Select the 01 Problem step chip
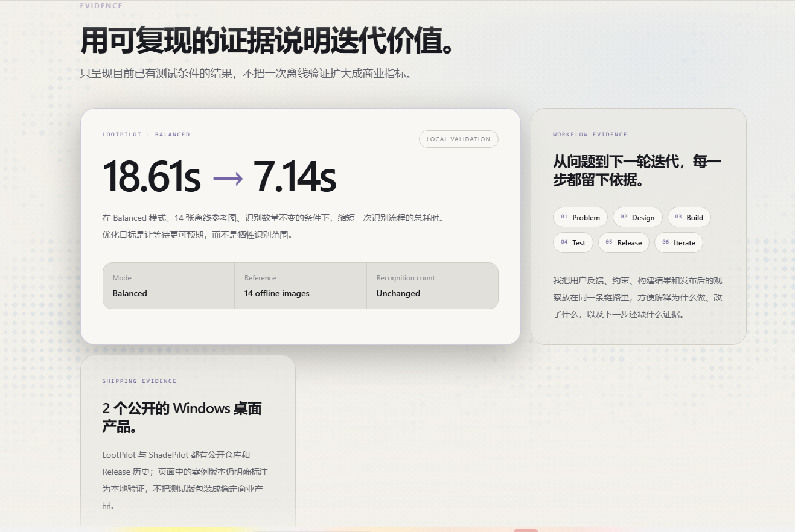The image size is (795, 532). 580,217
